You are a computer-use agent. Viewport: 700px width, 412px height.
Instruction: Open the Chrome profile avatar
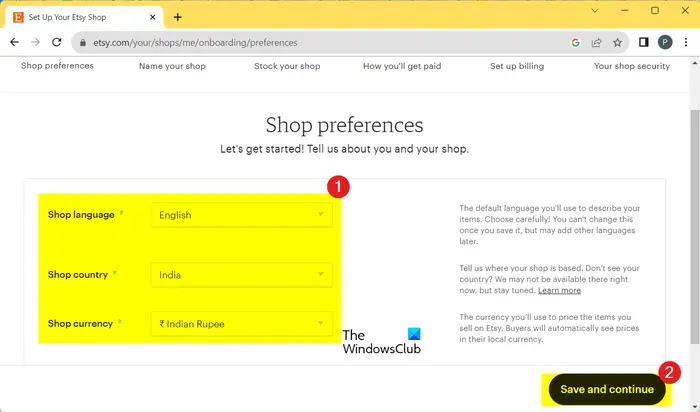(x=664, y=43)
